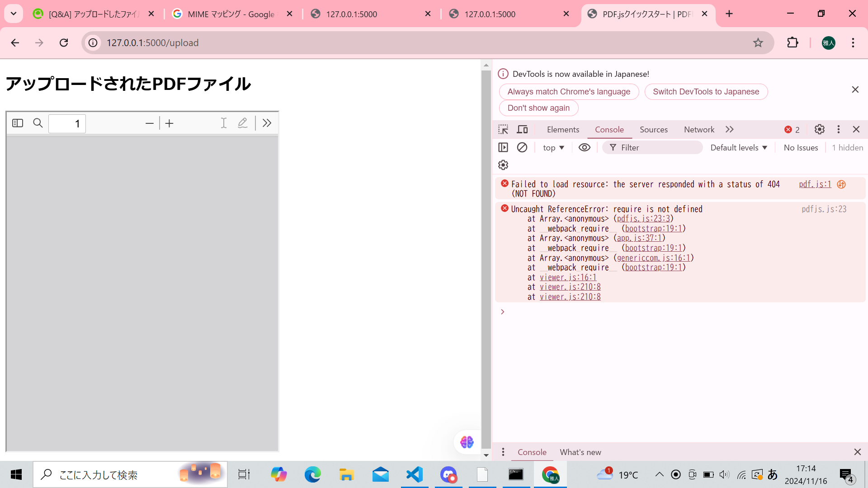The image size is (868, 488).
Task: Switch to the Network tab
Action: (698, 129)
